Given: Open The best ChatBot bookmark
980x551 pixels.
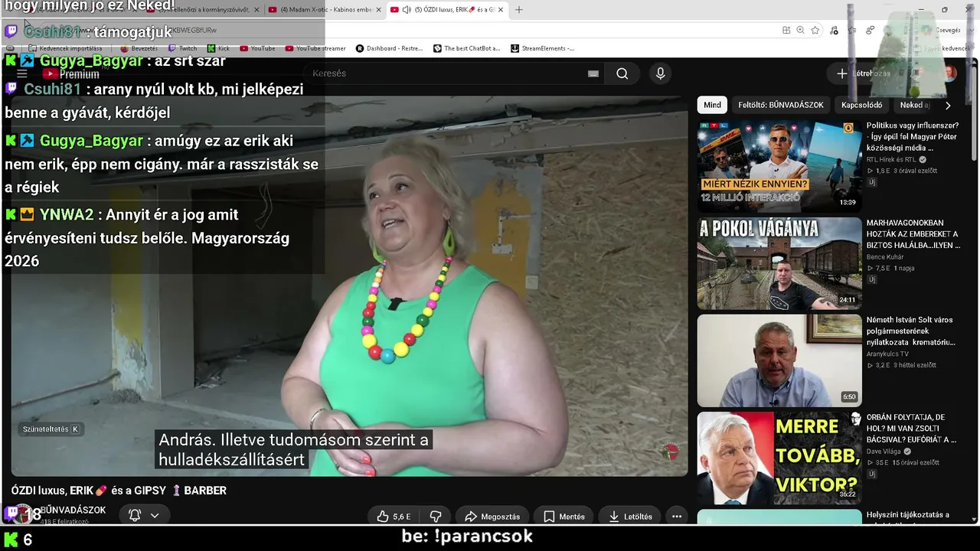Looking at the screenshot, I should [x=467, y=48].
